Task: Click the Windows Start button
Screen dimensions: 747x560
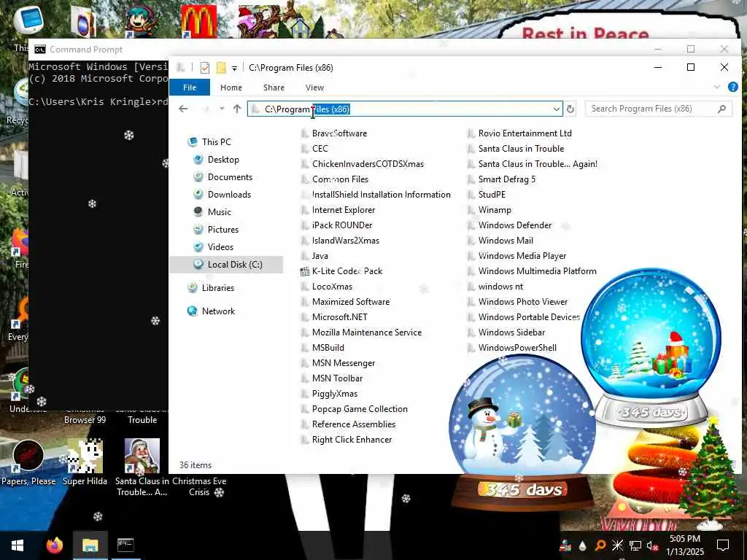Action: point(18,545)
